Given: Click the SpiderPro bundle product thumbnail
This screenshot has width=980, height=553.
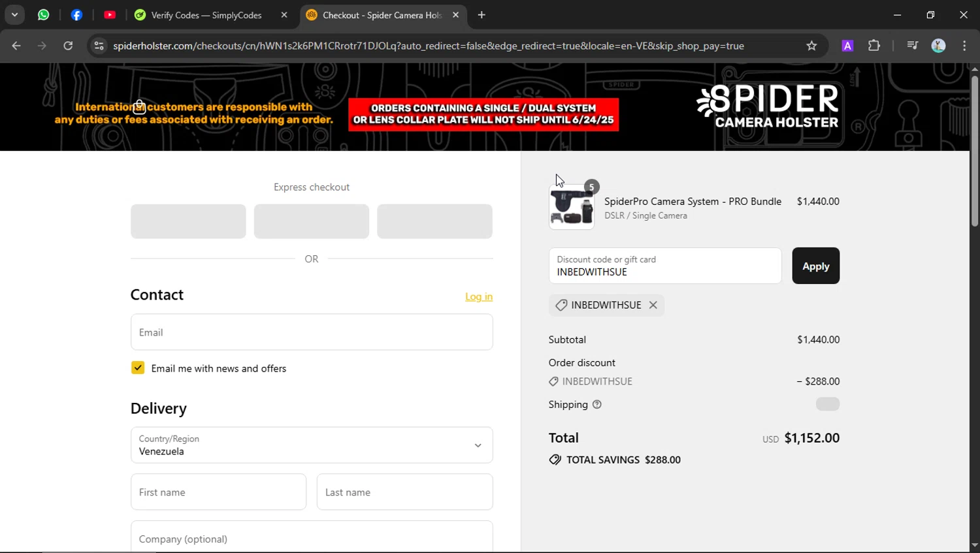Looking at the screenshot, I should click(572, 207).
